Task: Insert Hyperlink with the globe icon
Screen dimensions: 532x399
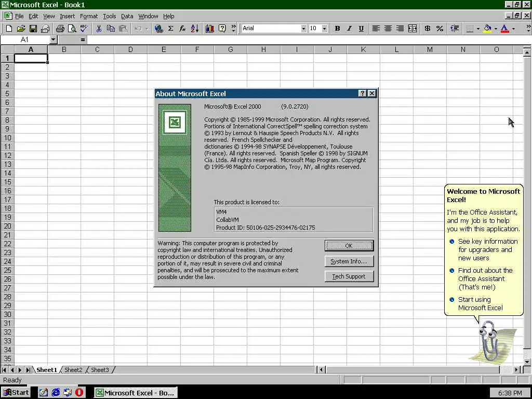Action: (x=159, y=29)
